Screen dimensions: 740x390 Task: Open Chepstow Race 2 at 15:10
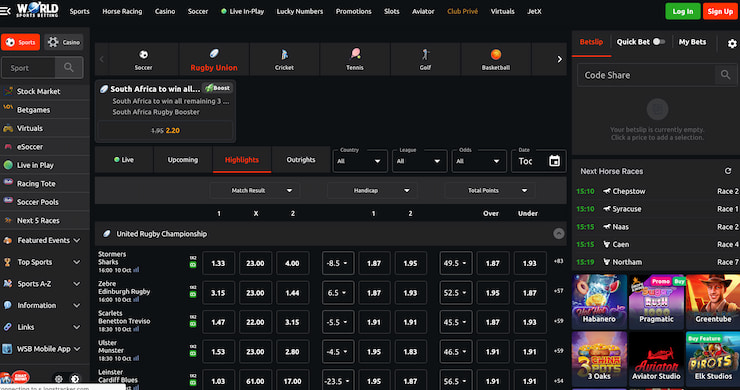pyautogui.click(x=657, y=191)
